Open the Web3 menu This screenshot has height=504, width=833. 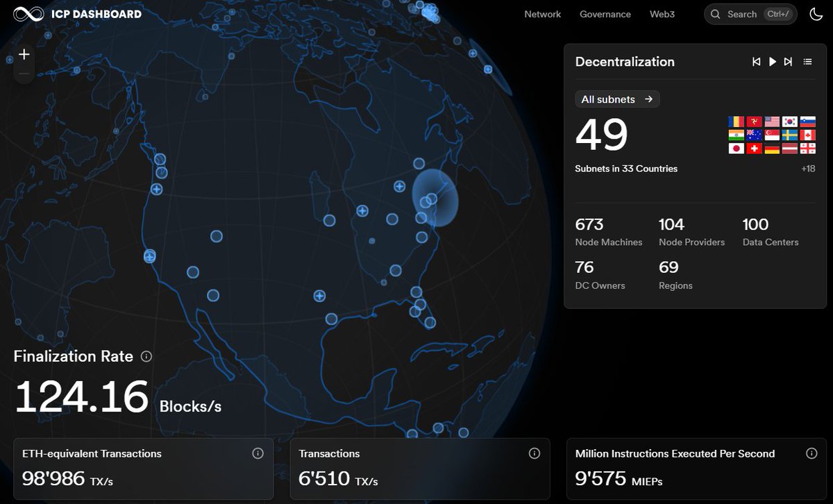point(662,14)
